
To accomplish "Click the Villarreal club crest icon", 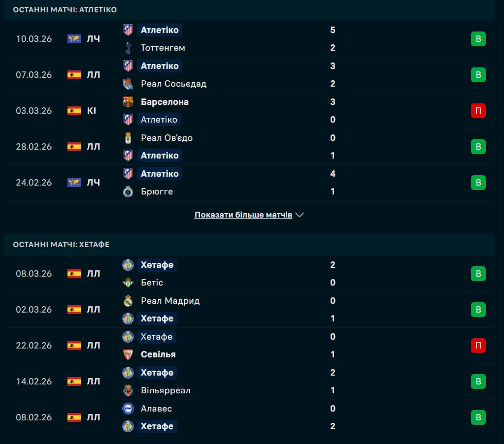I will [x=128, y=390].
